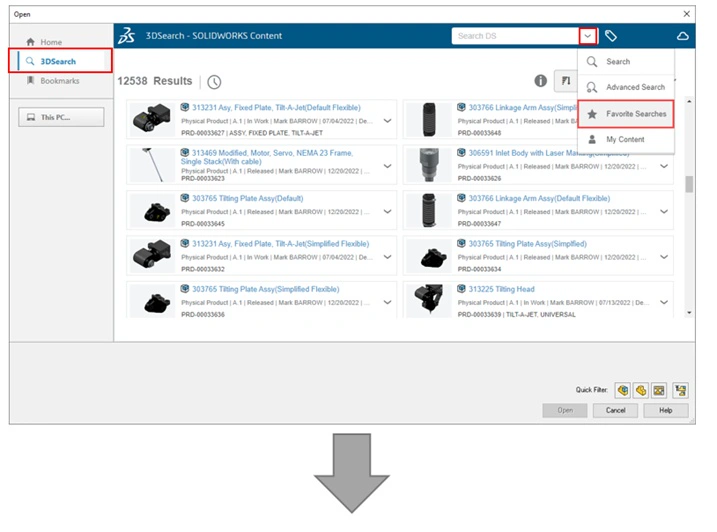The image size is (717, 532).
Task: Click thumbnail of 306591 Inlet Body
Action: [x=428, y=164]
